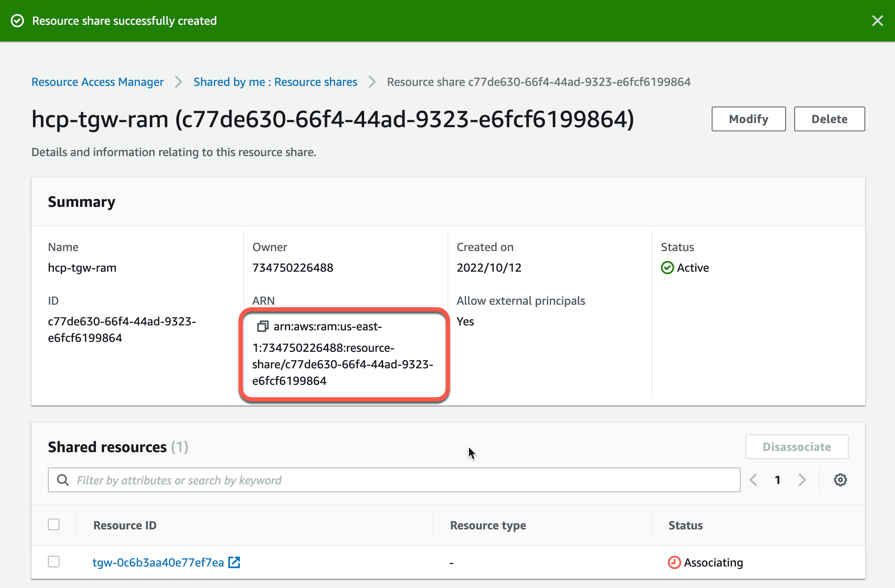The height and width of the screenshot is (588, 895).
Task: Click the search magnifier icon
Action: click(63, 480)
